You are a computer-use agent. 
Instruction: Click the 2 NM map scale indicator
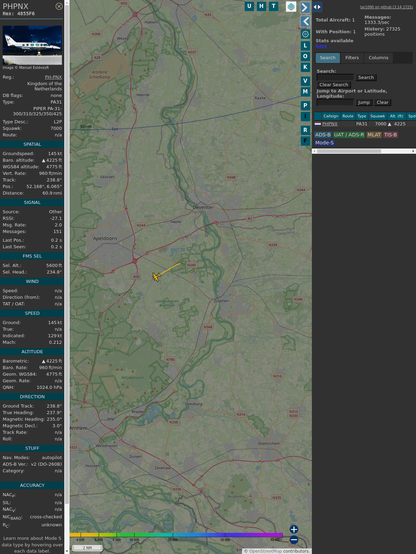[x=87, y=548]
